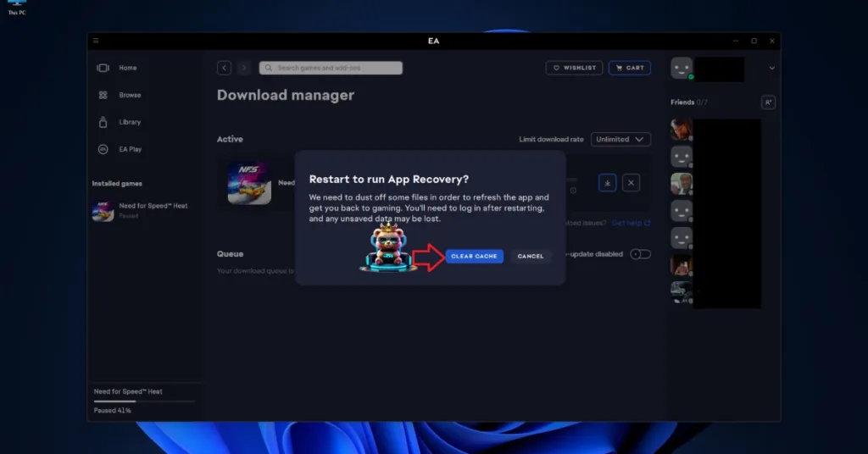Click the Home sidebar icon

pyautogui.click(x=103, y=68)
